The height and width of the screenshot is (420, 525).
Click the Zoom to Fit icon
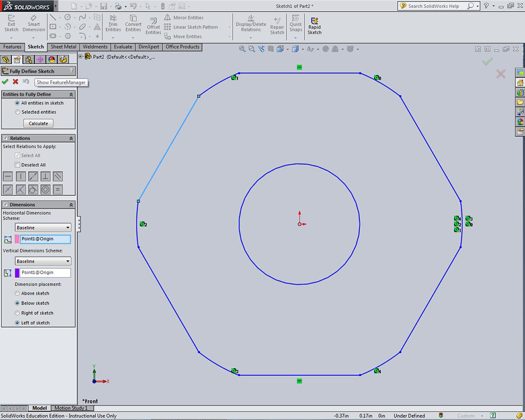pos(243,49)
